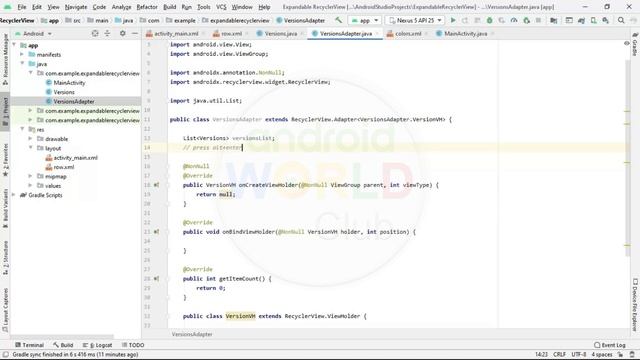Switch to the MainActivity.java tab
Screen dimensions: 640x360
click(x=465, y=33)
